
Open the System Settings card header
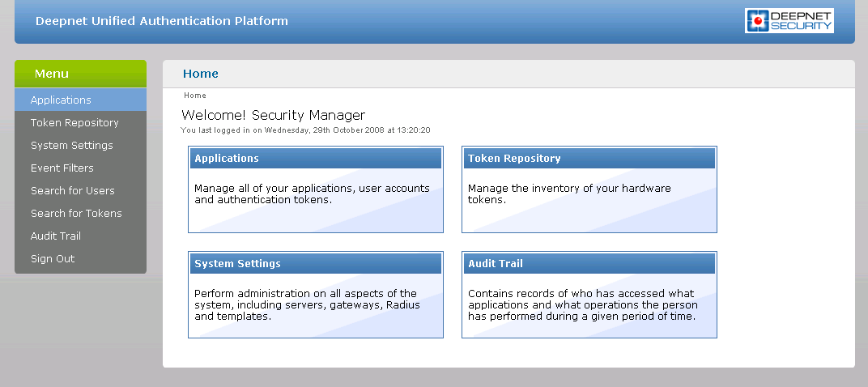(x=237, y=264)
